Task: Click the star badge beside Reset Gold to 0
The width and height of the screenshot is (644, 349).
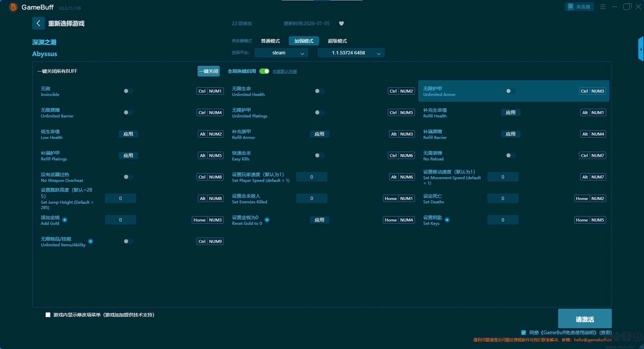Action: pyautogui.click(x=267, y=220)
